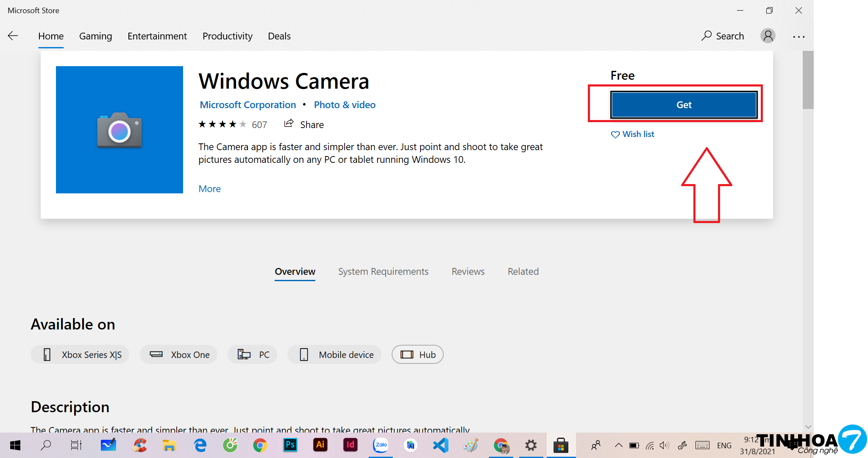This screenshot has width=868, height=458.
Task: Open the user account profile icon
Action: point(768,36)
